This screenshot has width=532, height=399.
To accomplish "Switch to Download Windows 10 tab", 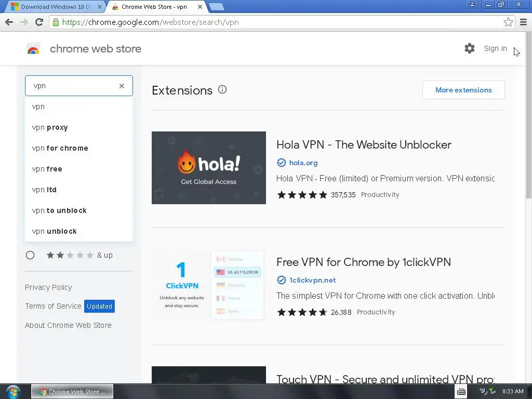I will [56, 7].
